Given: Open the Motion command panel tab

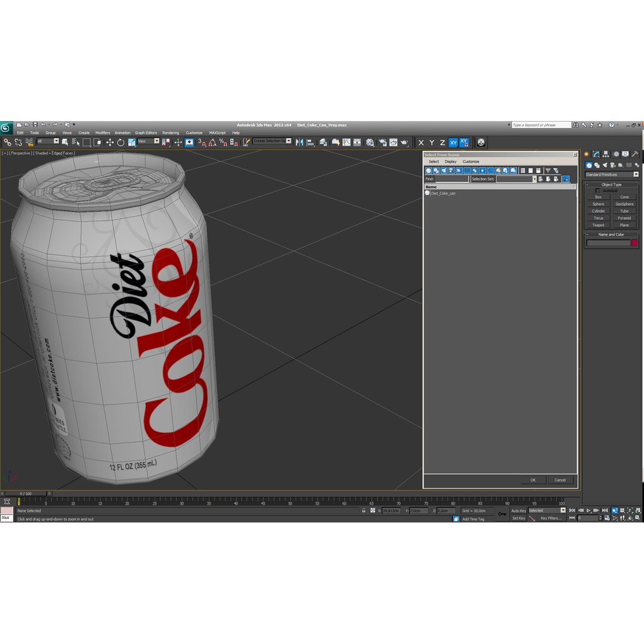Looking at the screenshot, I should pyautogui.click(x=615, y=154).
